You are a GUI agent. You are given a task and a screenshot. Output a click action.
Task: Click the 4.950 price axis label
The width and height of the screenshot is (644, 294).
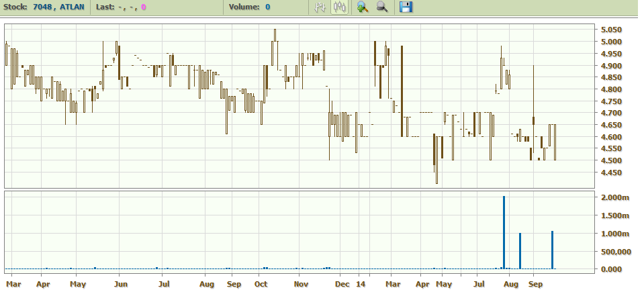click(x=611, y=54)
